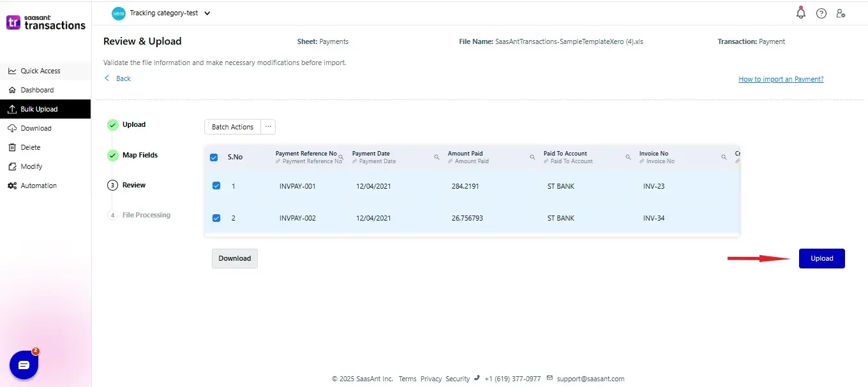This screenshot has width=868, height=387.
Task: Open the Batch Actions more options menu
Action: pyautogui.click(x=268, y=127)
